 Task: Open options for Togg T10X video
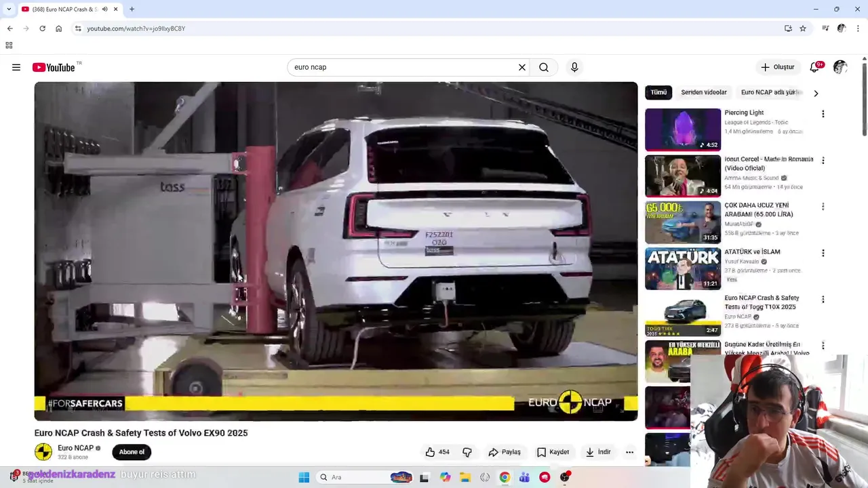pos(823,299)
